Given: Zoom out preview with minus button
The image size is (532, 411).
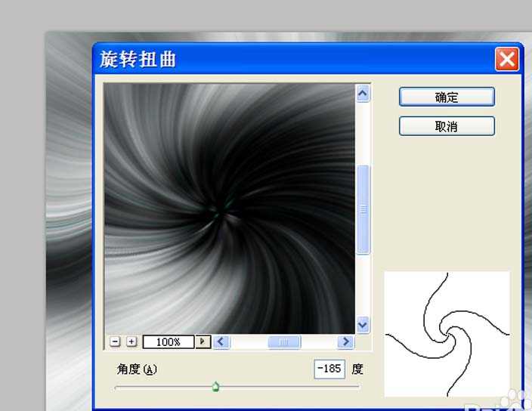Looking at the screenshot, I should click(116, 341).
